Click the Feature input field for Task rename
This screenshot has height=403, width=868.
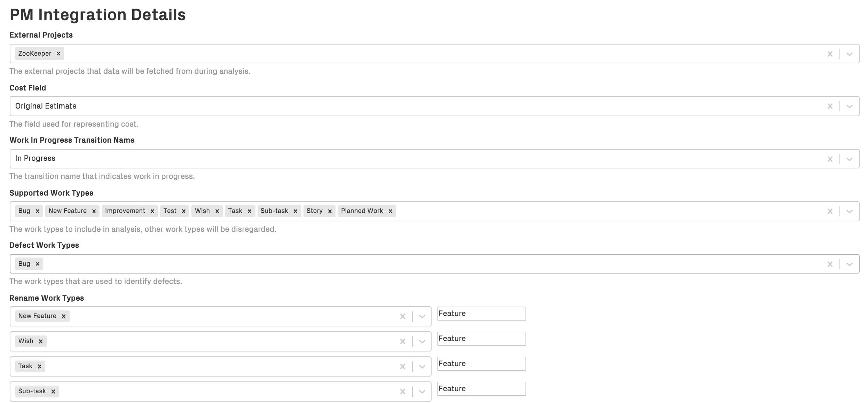(481, 363)
